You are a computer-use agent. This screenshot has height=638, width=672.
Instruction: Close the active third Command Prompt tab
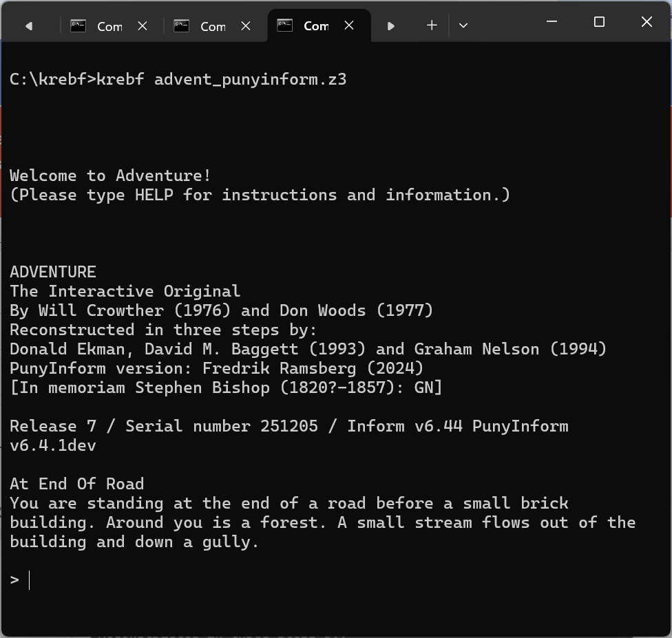coord(349,25)
